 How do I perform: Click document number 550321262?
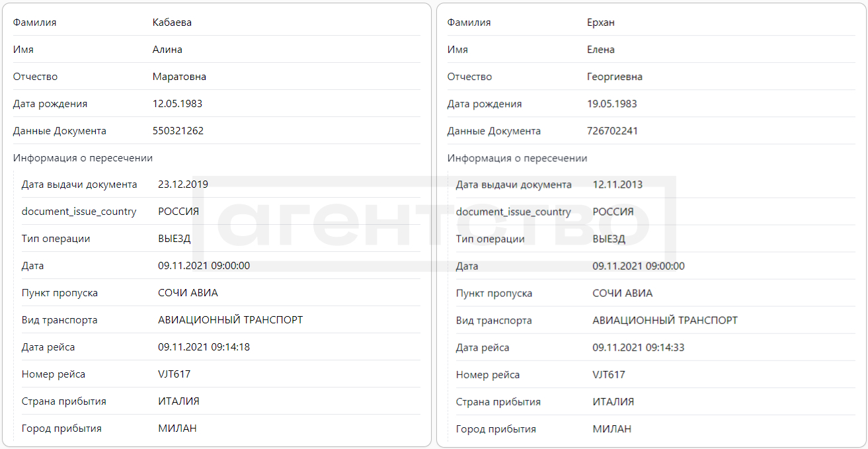(178, 131)
